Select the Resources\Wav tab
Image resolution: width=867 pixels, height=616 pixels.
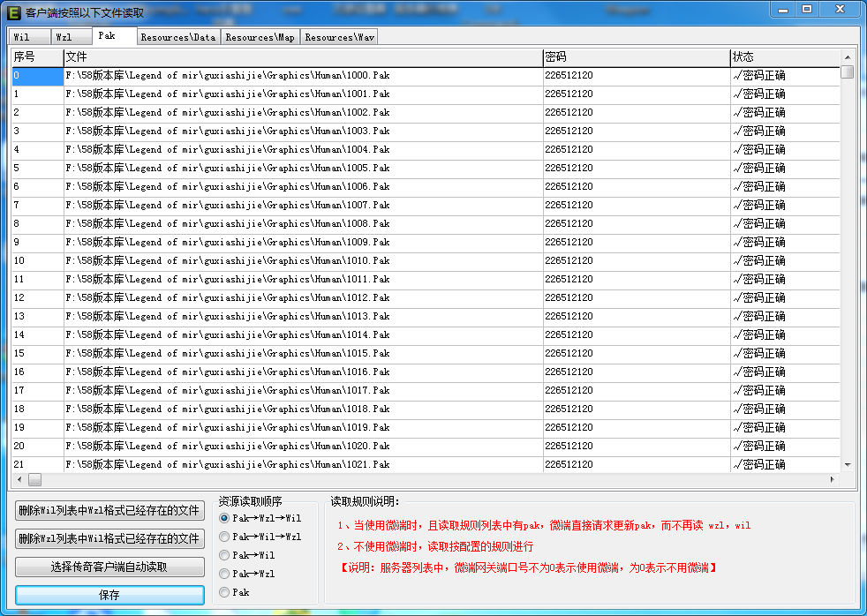pos(339,37)
